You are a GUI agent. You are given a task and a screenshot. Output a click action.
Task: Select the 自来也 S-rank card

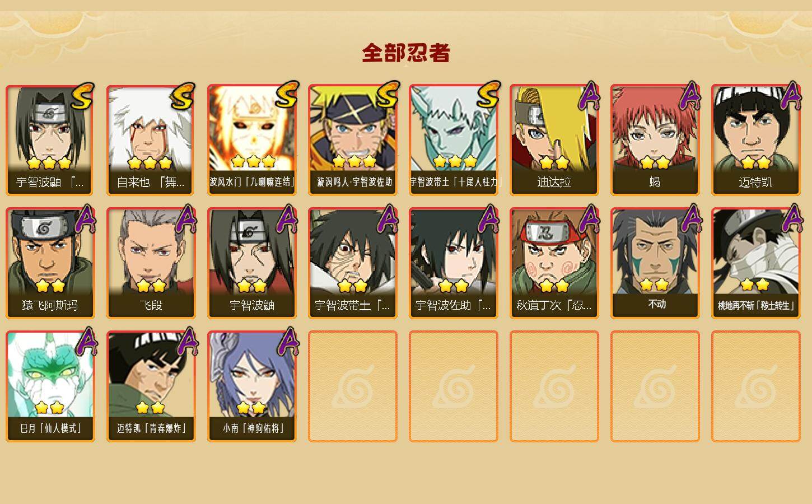pos(151,140)
